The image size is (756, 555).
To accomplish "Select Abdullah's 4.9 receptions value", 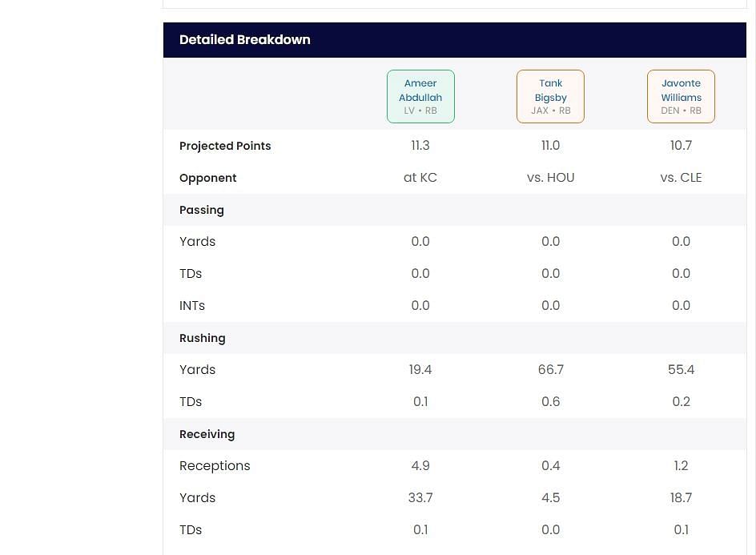I will [420, 466].
